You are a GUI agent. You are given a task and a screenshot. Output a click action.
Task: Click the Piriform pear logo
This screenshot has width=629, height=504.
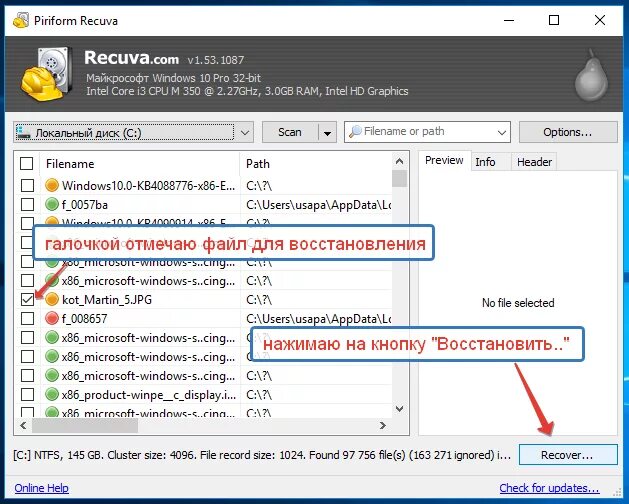tap(591, 75)
